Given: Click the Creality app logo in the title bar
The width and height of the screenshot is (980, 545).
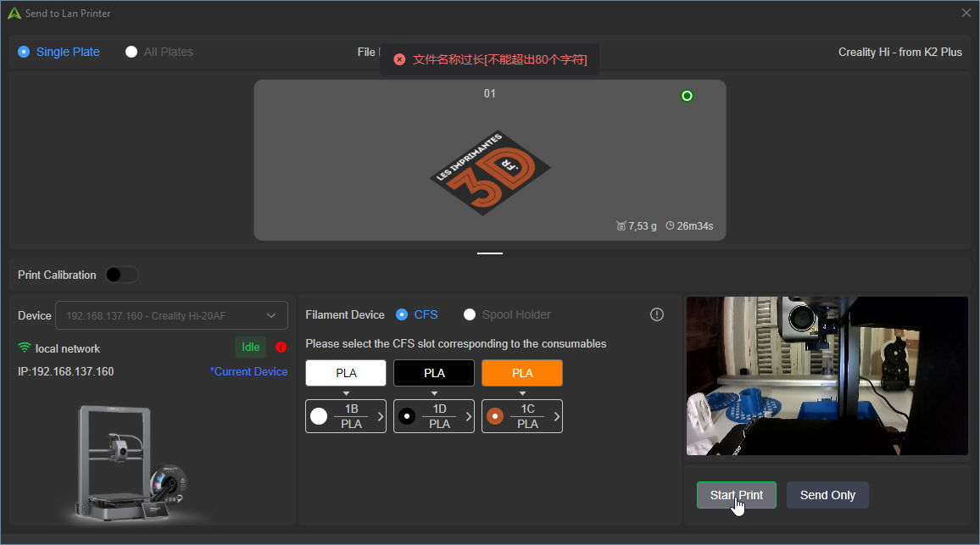Looking at the screenshot, I should (x=14, y=13).
